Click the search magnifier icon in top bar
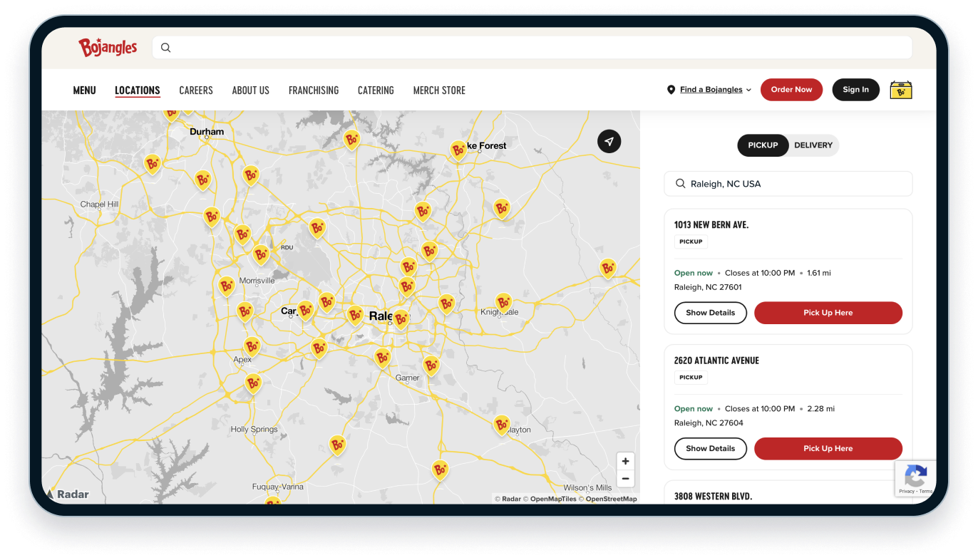 click(x=166, y=48)
